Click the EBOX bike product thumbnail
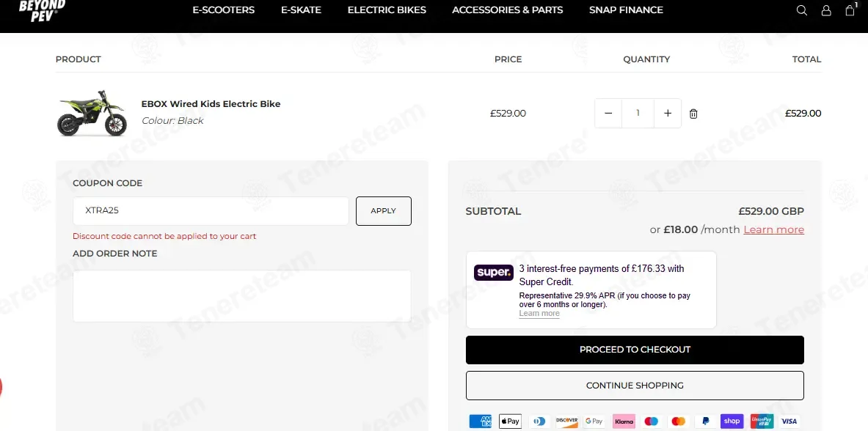The image size is (868, 431). (92, 114)
